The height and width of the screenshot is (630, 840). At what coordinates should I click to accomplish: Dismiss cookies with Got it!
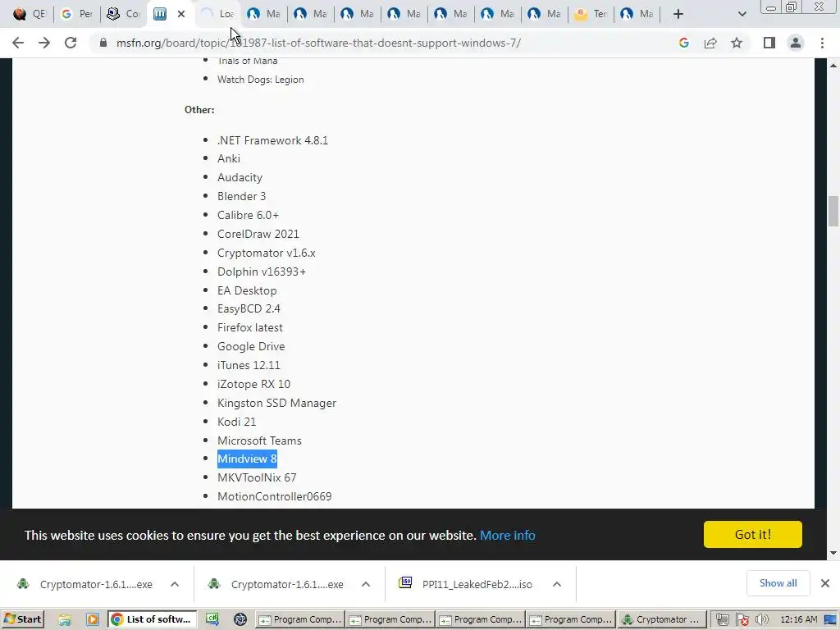pos(753,534)
